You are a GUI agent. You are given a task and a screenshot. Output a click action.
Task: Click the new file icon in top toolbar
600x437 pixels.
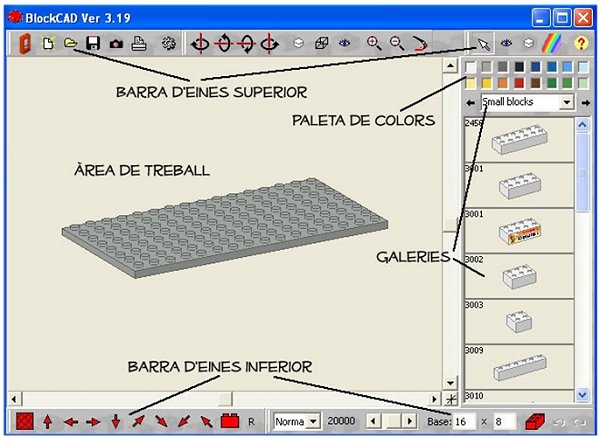click(x=47, y=44)
